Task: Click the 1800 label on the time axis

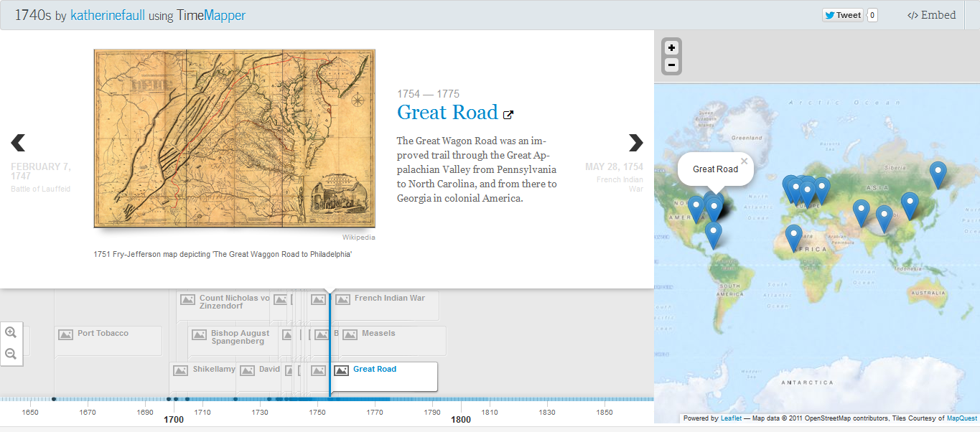Action: [461, 420]
